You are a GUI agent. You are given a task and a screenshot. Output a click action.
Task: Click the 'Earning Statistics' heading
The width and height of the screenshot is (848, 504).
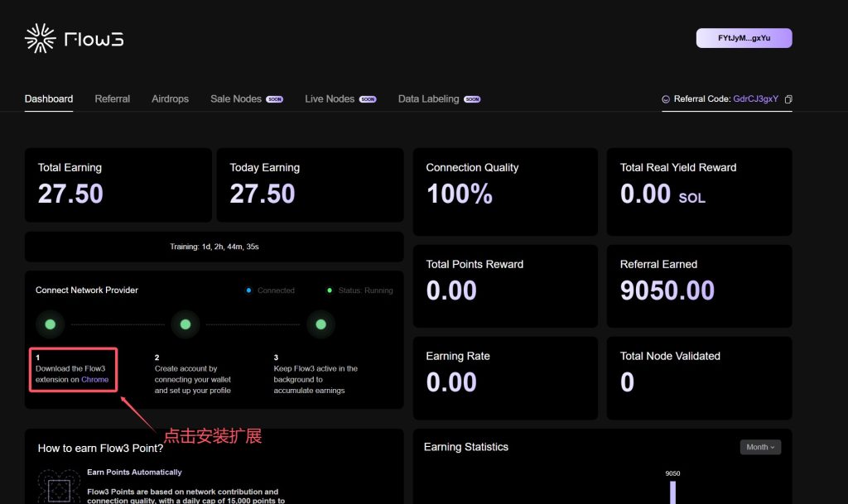pos(465,447)
